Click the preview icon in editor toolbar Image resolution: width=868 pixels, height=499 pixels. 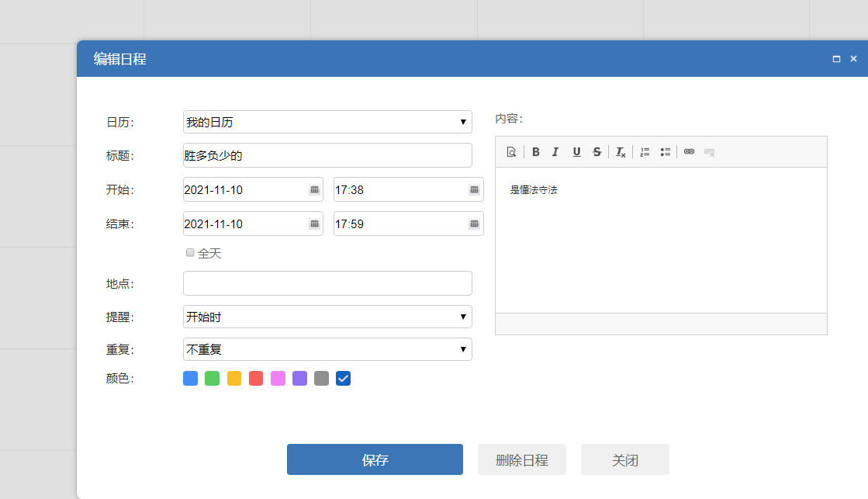(511, 152)
